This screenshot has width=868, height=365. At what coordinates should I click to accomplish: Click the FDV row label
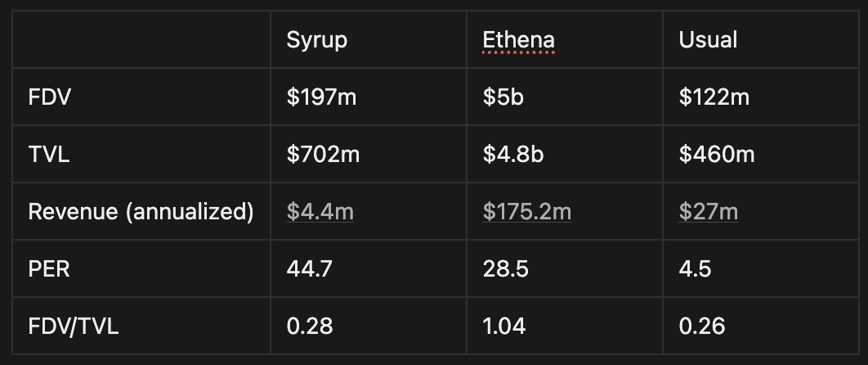pos(49,97)
